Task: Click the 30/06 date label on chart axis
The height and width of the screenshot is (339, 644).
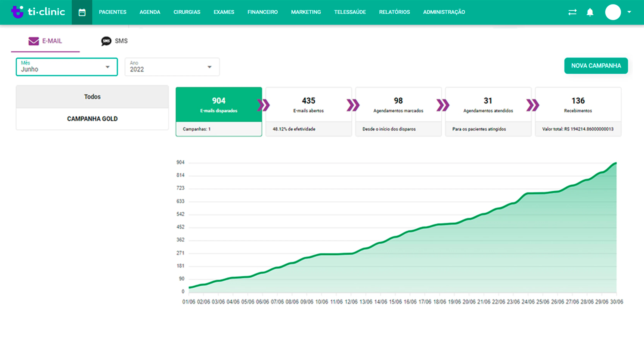Action: click(617, 302)
